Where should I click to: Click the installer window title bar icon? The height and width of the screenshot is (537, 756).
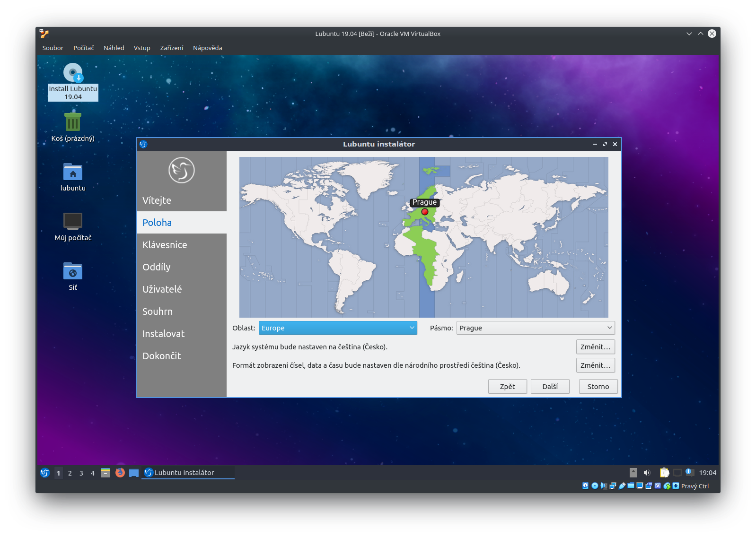pyautogui.click(x=143, y=144)
